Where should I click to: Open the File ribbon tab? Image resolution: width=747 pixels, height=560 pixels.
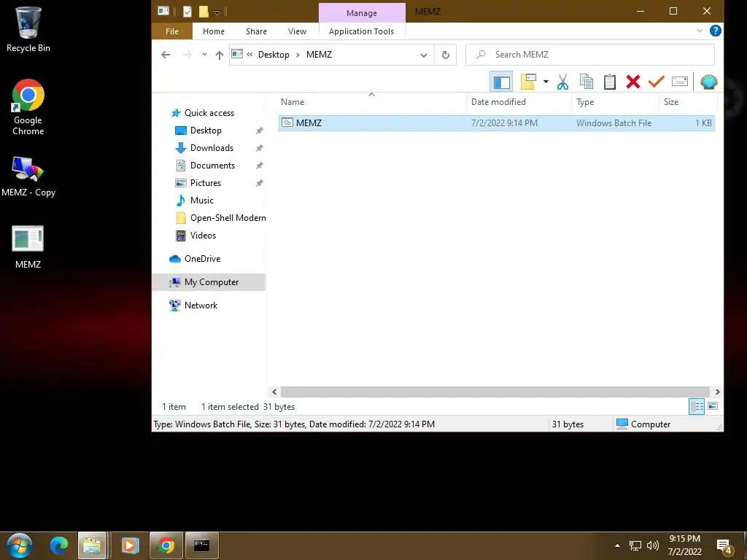[x=172, y=31]
